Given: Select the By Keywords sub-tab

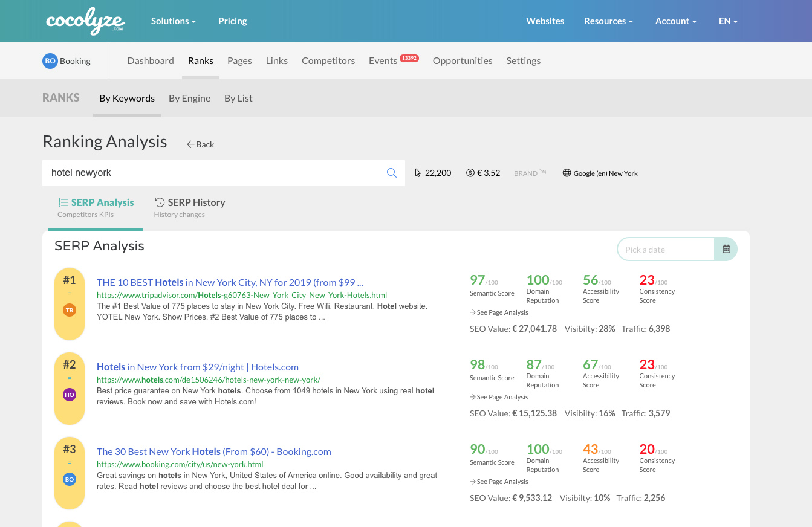Looking at the screenshot, I should point(127,98).
